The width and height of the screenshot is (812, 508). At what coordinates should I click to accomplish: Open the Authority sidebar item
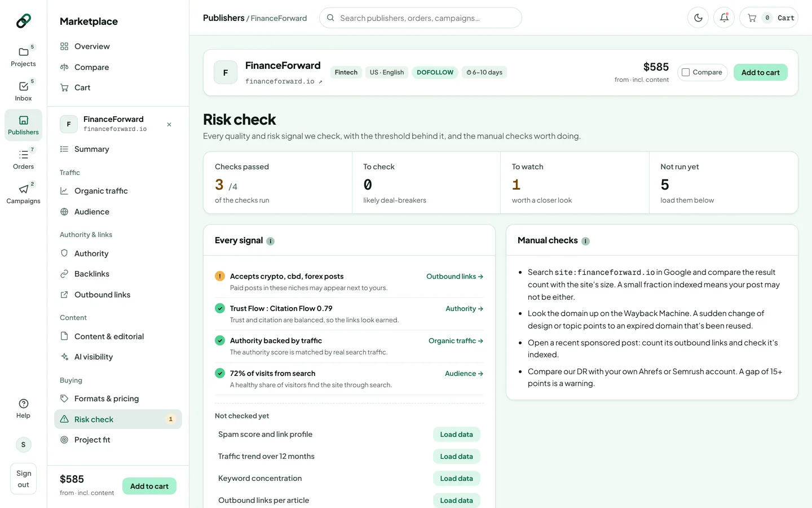(x=118, y=253)
